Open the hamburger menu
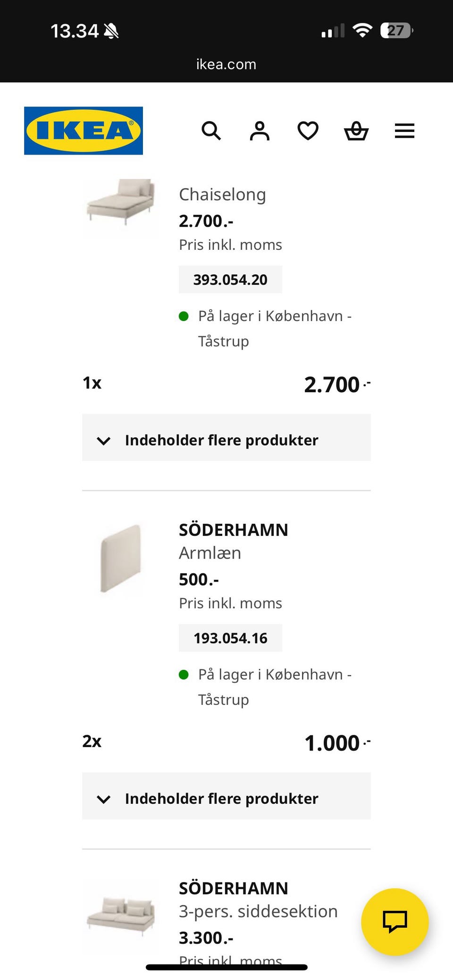The width and height of the screenshot is (453, 980). click(x=404, y=131)
